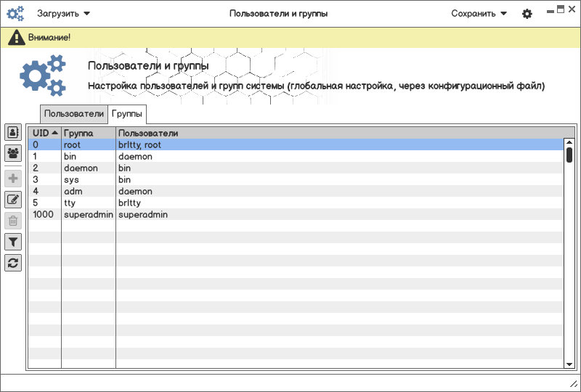Click the 'brltty, root' users cell
Viewport: 581px width, 392px height.
[340, 145]
